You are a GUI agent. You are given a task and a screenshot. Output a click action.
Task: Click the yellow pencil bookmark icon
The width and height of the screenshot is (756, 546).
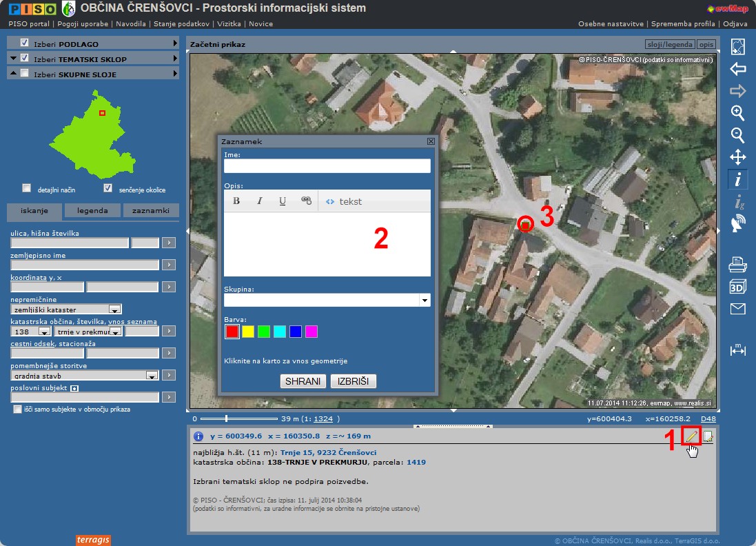pyautogui.click(x=691, y=436)
